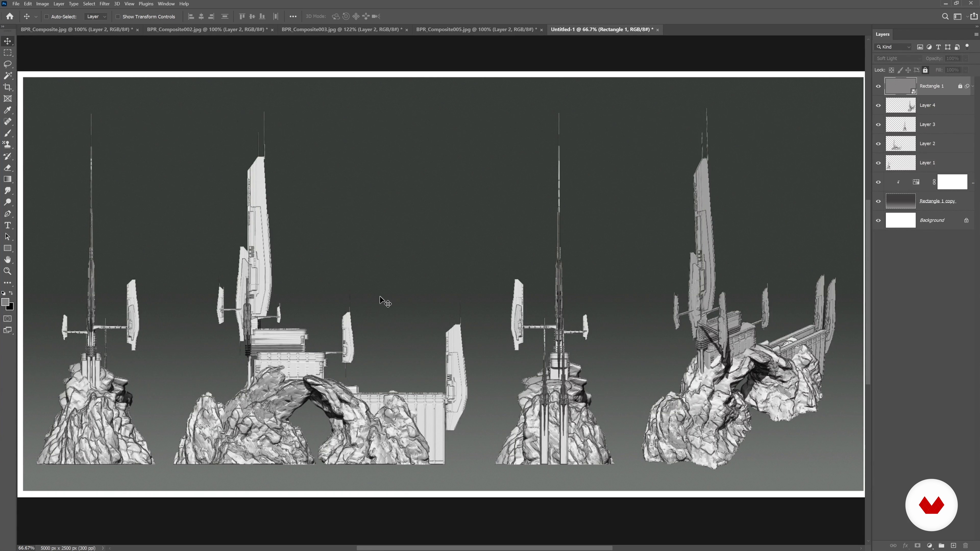980x551 pixels.
Task: Open the Soft Light blend mode dropdown
Action: pos(898,59)
